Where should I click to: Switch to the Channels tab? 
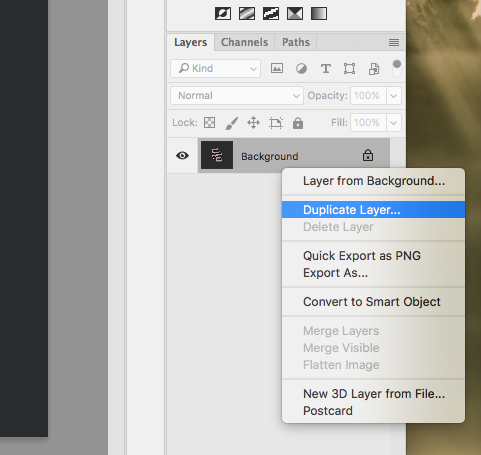click(x=244, y=42)
